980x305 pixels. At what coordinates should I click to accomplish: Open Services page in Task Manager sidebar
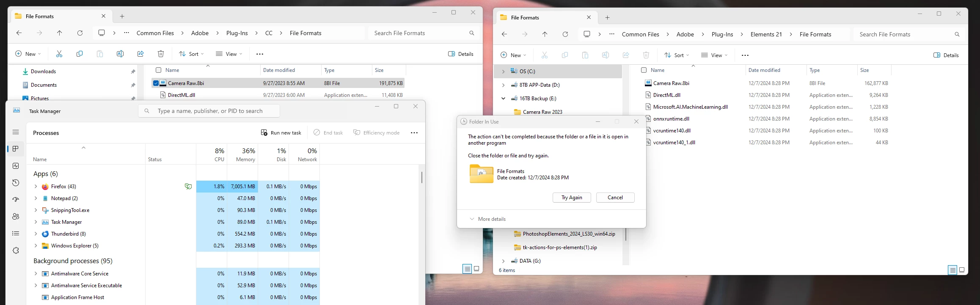(16, 250)
